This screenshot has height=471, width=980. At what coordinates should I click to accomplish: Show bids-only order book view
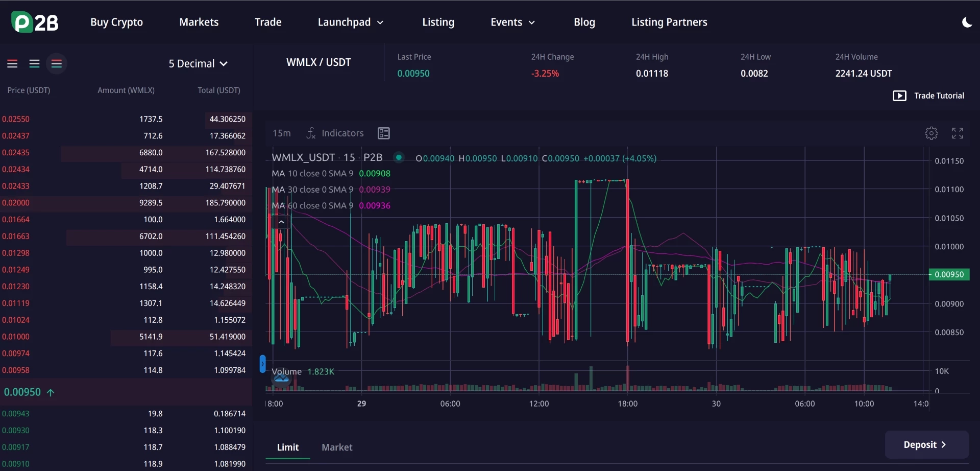[34, 64]
